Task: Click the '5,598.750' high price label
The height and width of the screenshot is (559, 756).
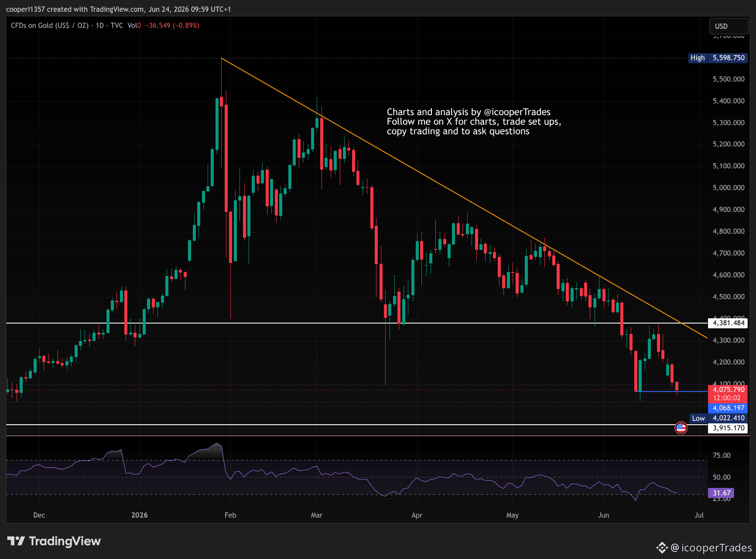Action: 729,58
